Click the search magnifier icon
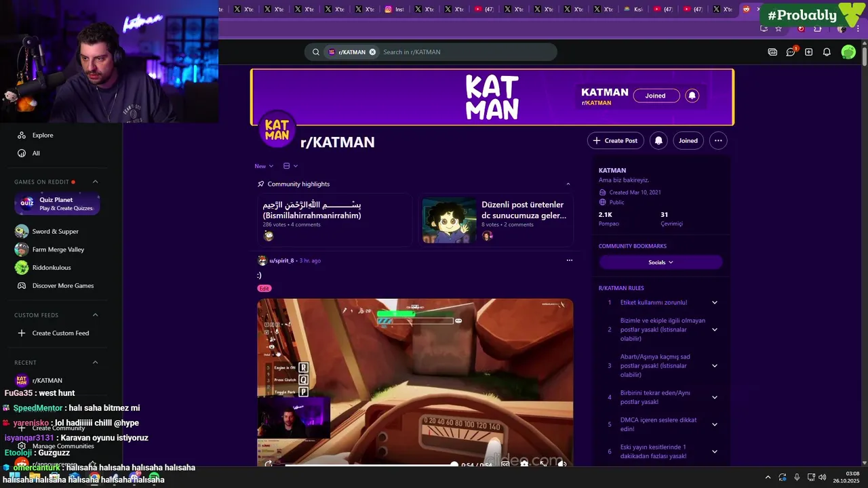The width and height of the screenshot is (868, 488). point(316,52)
